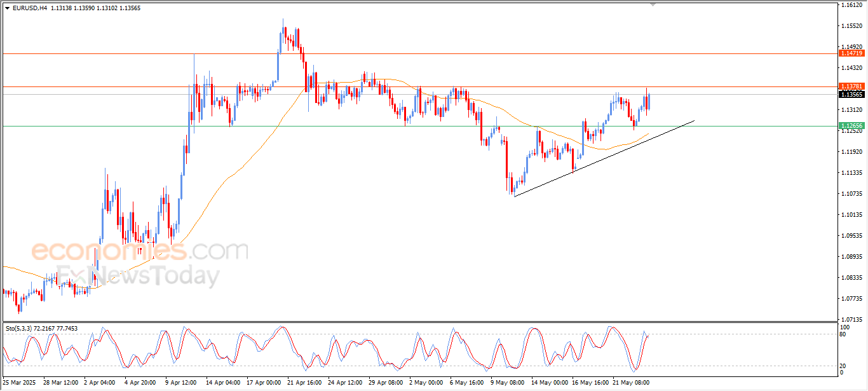Click the stochastic scale value 100
Viewport: 868px width, 391px height.
coord(845,327)
